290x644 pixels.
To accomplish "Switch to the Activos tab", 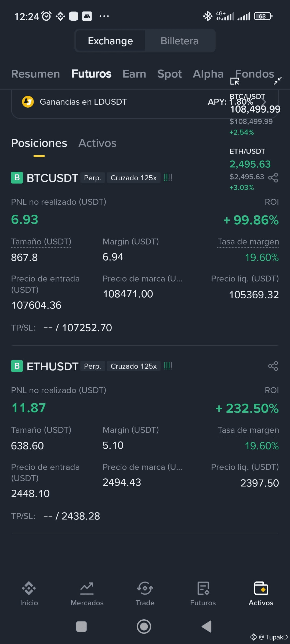I will pos(97,143).
